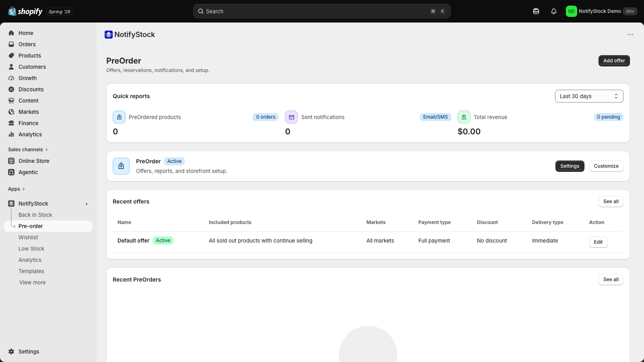Select the Pre-order menu item
Image resolution: width=644 pixels, height=362 pixels.
click(48, 226)
